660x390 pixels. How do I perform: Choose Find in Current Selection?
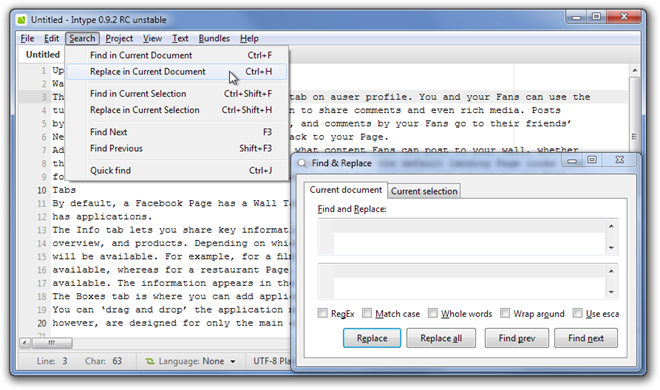177,94
